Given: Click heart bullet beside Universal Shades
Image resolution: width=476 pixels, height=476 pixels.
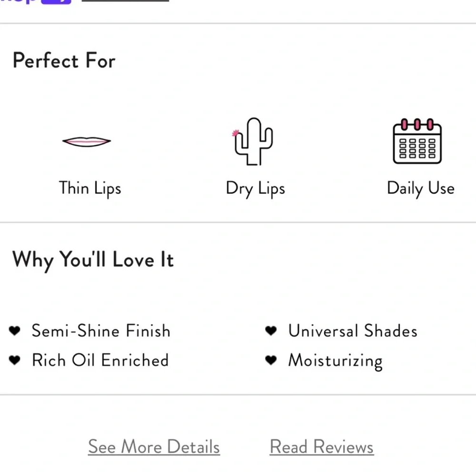Looking at the screenshot, I should (x=271, y=330).
